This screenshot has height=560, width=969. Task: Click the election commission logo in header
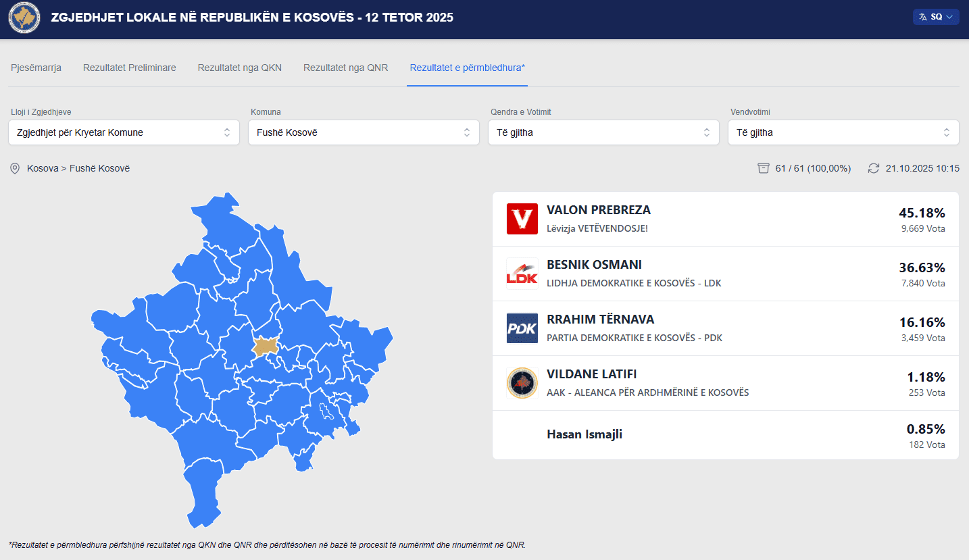(x=24, y=18)
